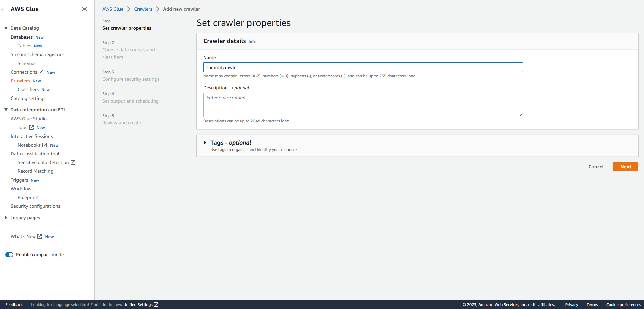Click resize handle of Description box
This screenshot has height=309, width=644.
[x=521, y=115]
